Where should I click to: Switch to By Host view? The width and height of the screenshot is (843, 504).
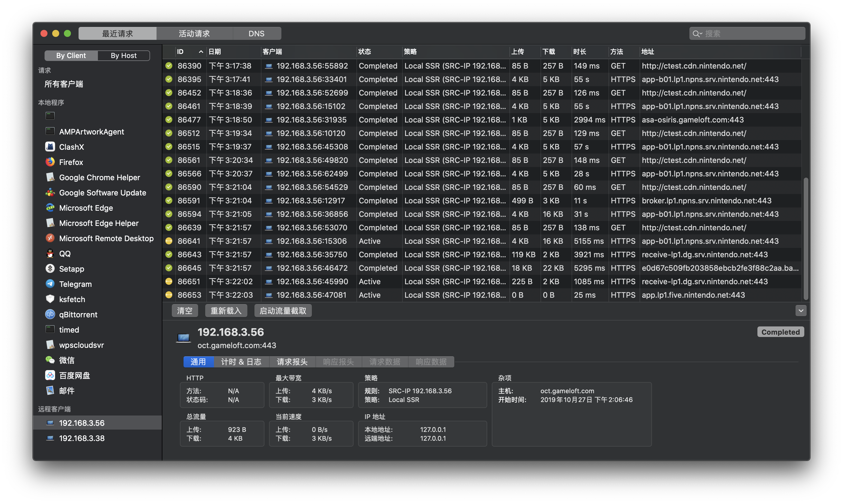pos(124,55)
